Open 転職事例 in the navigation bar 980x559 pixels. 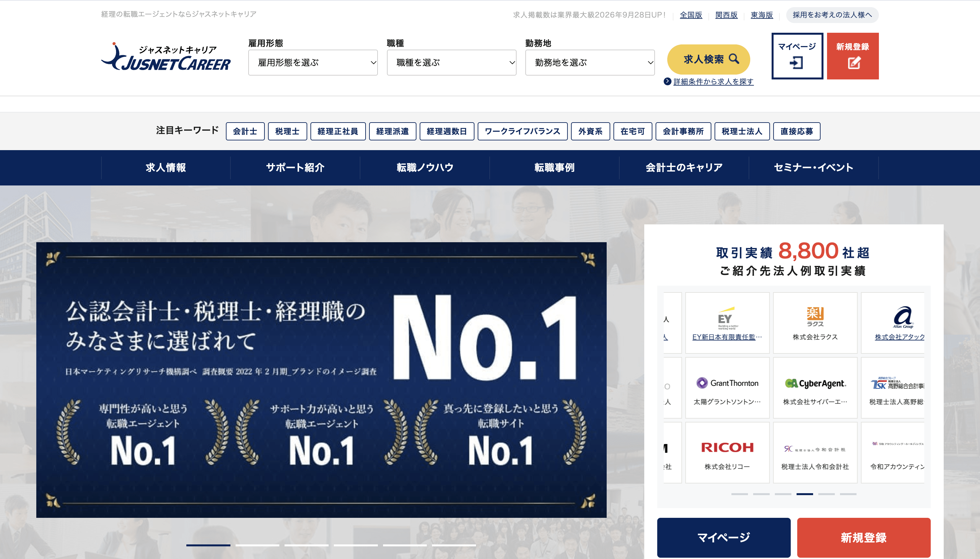tap(554, 168)
